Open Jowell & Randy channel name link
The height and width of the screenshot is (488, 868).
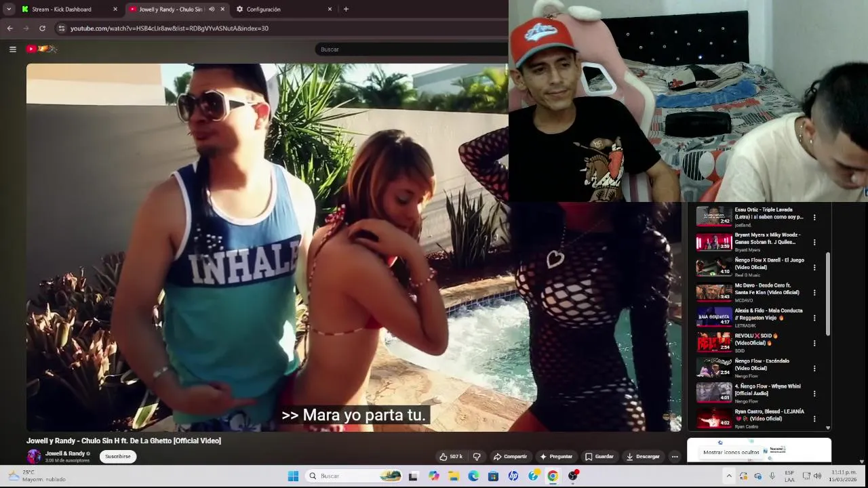point(65,453)
